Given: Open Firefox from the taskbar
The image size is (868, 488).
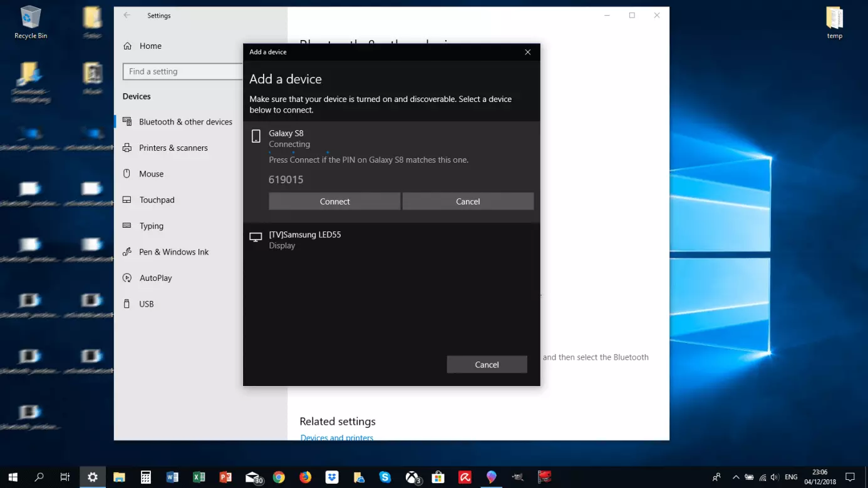Looking at the screenshot, I should coord(305,477).
